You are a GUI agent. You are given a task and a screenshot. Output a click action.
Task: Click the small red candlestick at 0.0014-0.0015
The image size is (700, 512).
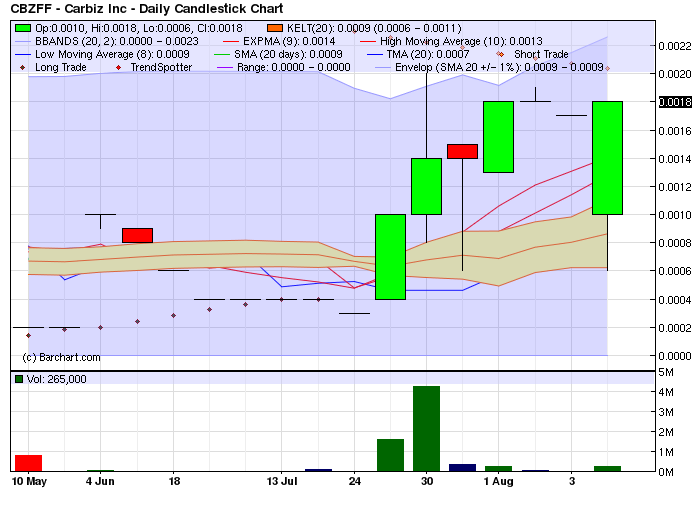[x=462, y=151]
